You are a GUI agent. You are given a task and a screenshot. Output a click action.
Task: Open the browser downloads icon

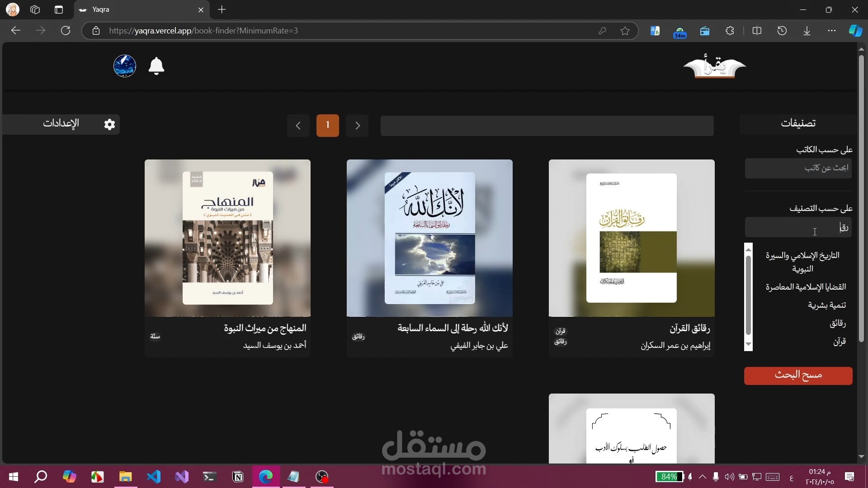[x=807, y=31]
